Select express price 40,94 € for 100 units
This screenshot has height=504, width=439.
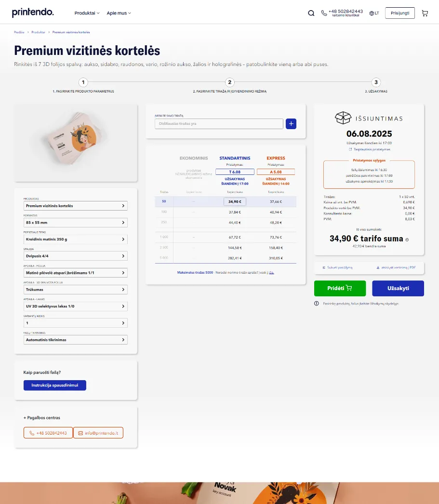coord(276,212)
